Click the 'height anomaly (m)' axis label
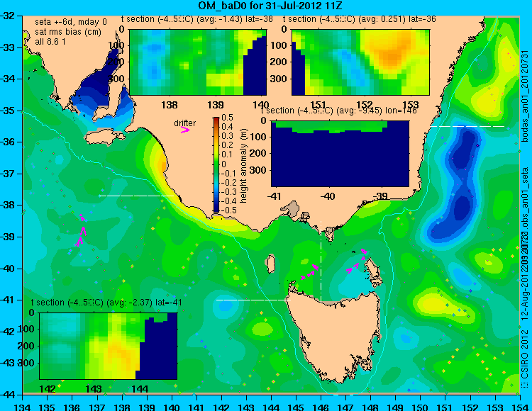The image size is (532, 411). pyautogui.click(x=243, y=166)
